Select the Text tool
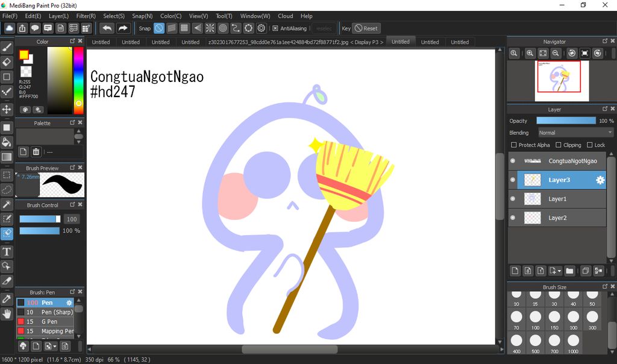 click(x=7, y=251)
